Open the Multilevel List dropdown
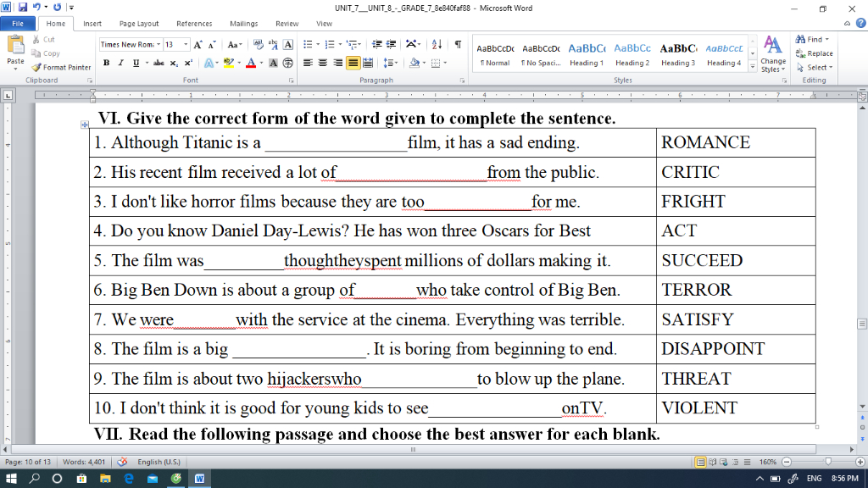Viewport: 868px width, 488px height. pyautogui.click(x=359, y=45)
